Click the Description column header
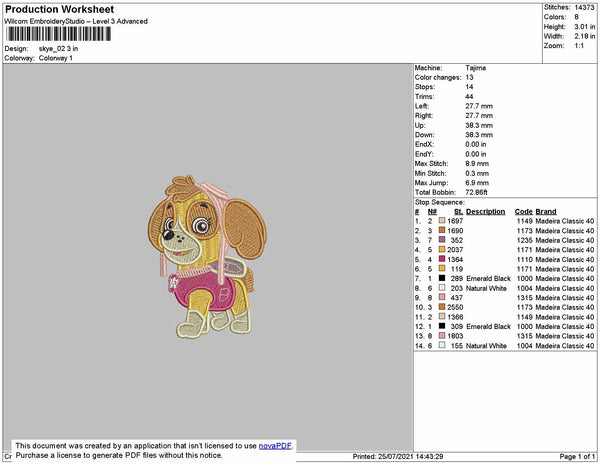 point(486,212)
